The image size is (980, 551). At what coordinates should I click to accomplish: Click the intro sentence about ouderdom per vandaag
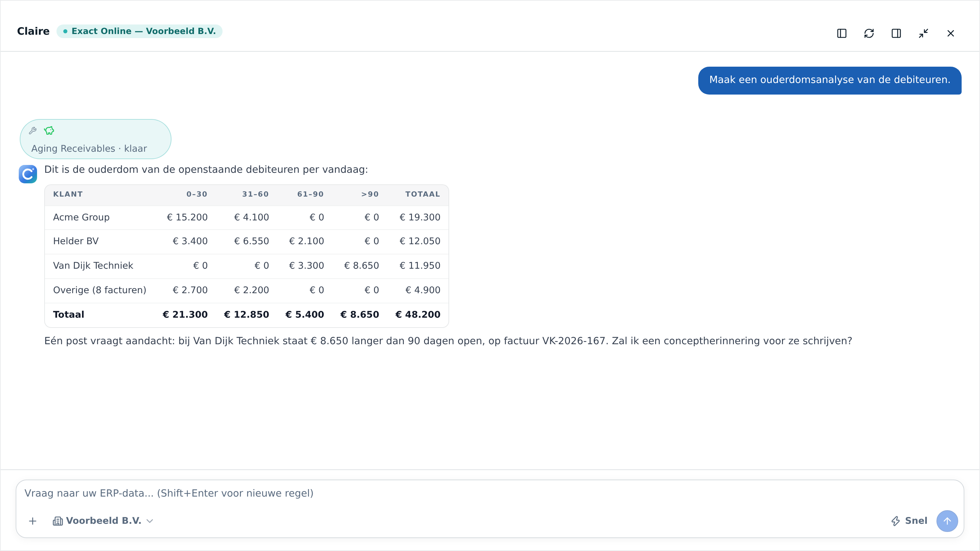(x=206, y=170)
